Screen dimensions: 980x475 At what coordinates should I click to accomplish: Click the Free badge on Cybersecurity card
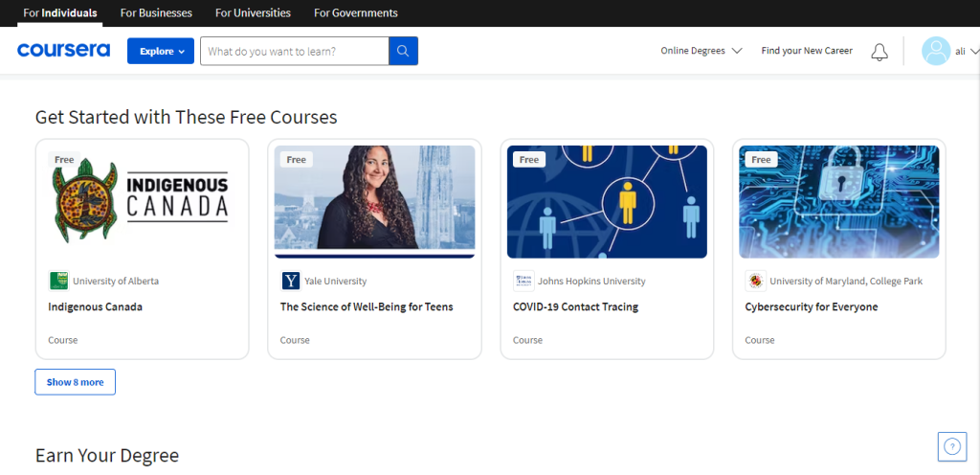click(761, 159)
